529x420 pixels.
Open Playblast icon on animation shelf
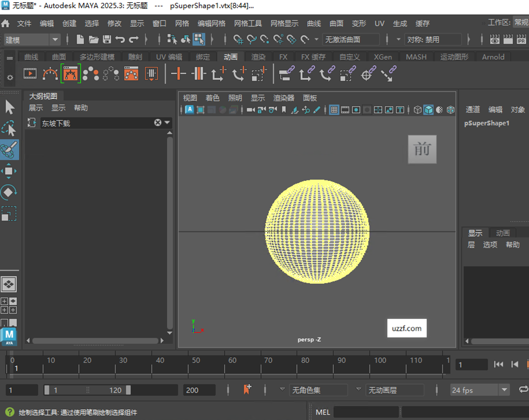click(30, 74)
